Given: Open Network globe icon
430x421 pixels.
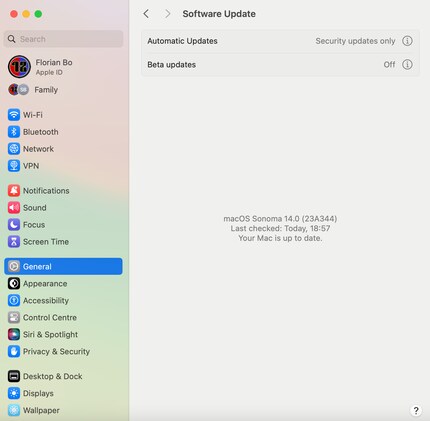Looking at the screenshot, I should tap(14, 149).
